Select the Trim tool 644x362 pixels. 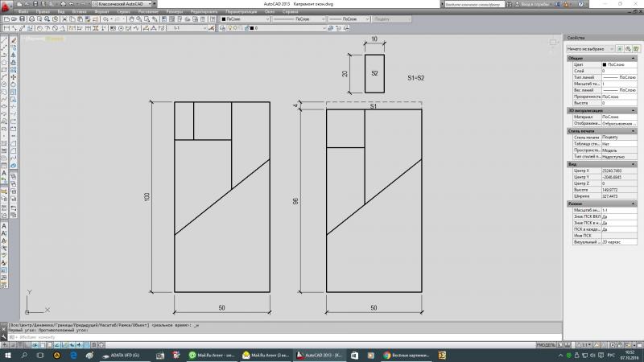tap(13, 106)
